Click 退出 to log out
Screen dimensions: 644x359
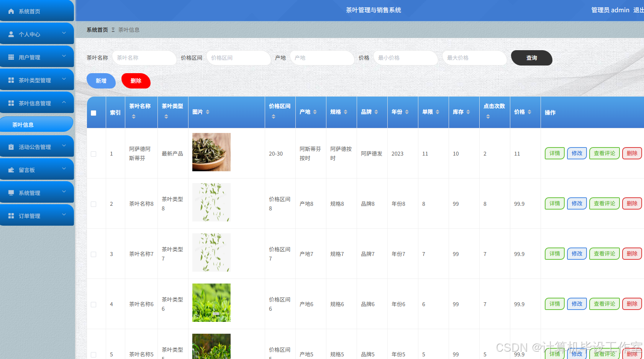coord(638,10)
